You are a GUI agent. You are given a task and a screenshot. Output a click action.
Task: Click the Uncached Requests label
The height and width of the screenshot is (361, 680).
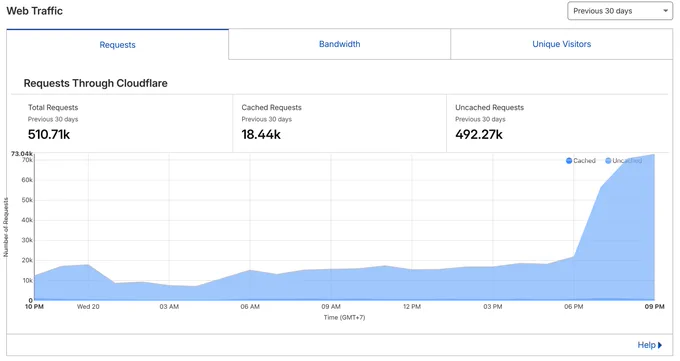coord(490,108)
